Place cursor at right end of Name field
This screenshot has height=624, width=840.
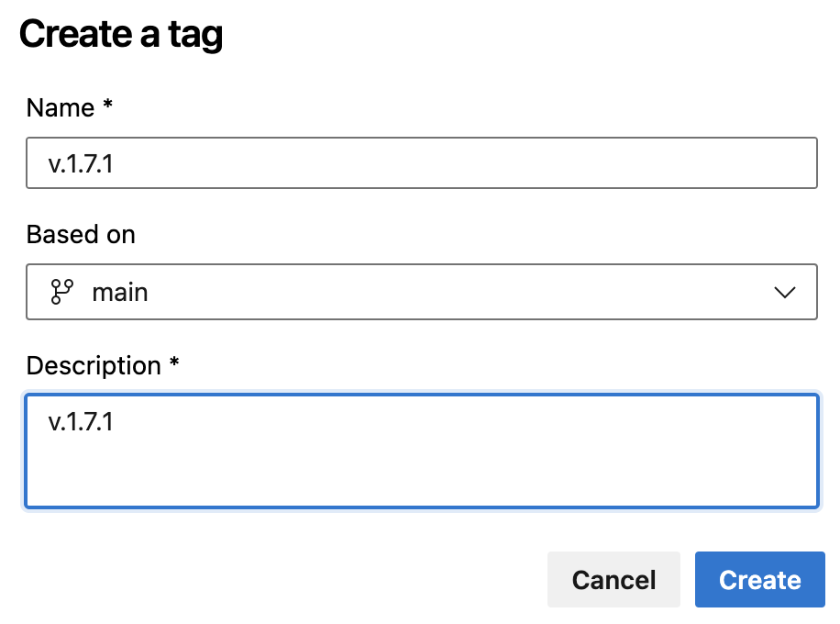tap(798, 163)
